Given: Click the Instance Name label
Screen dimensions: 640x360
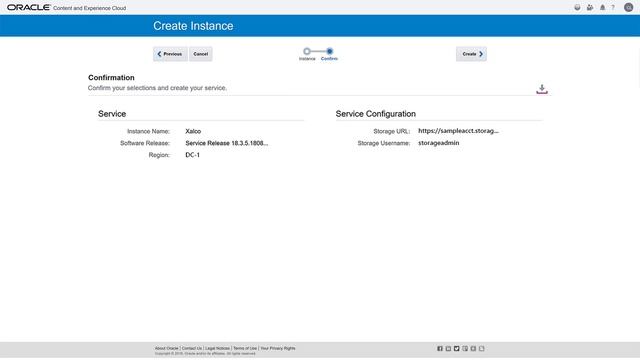Looking at the screenshot, I should (148, 131).
